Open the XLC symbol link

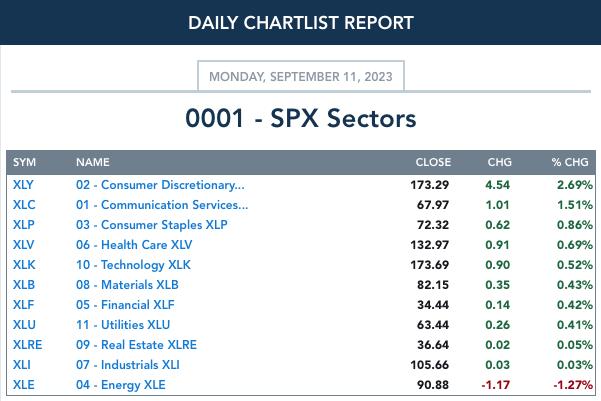(x=24, y=205)
